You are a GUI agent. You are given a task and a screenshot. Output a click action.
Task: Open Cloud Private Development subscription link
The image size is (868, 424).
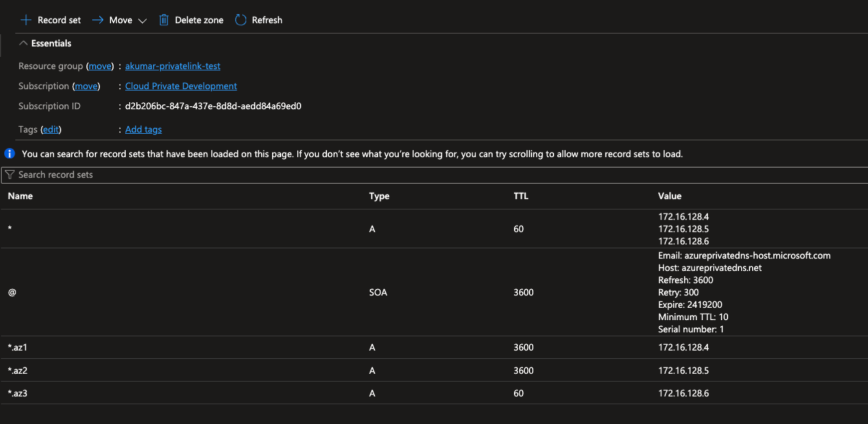coord(181,86)
